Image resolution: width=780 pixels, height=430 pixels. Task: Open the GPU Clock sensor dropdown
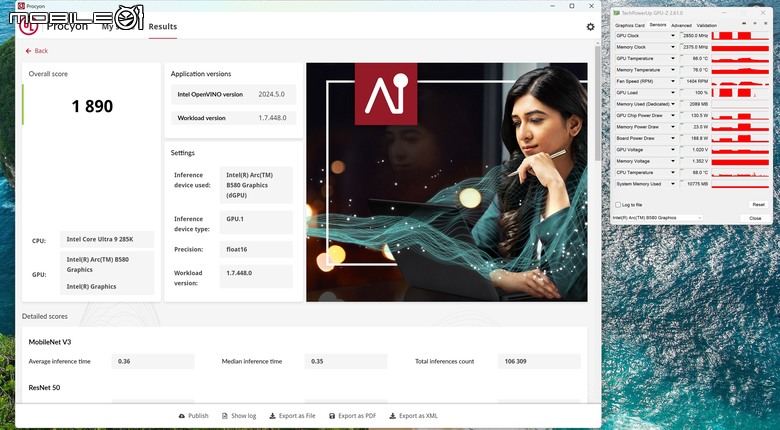tap(673, 36)
